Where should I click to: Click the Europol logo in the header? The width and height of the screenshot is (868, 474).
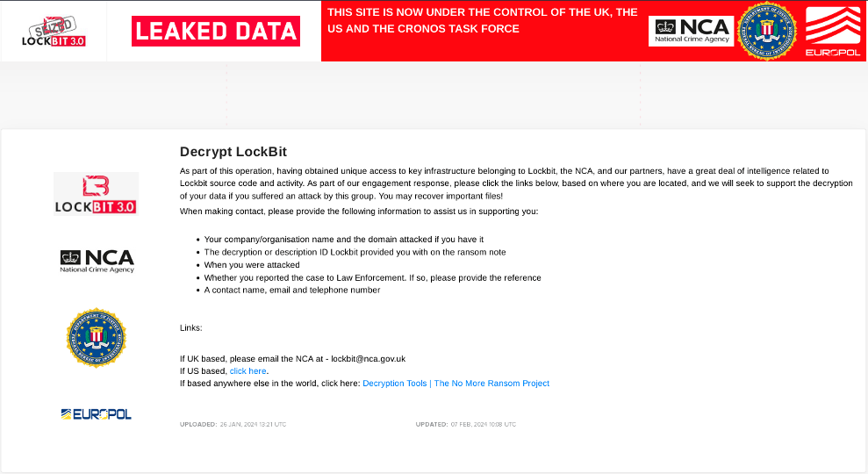(x=832, y=32)
